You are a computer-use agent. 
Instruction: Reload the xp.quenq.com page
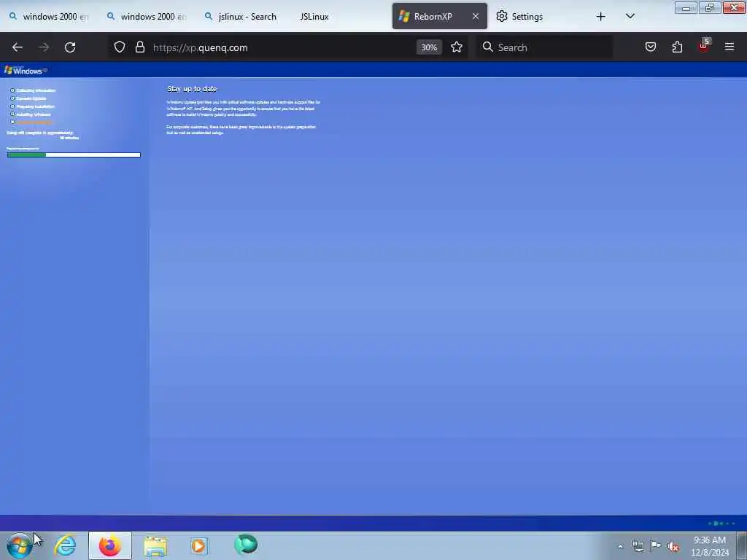coord(70,47)
